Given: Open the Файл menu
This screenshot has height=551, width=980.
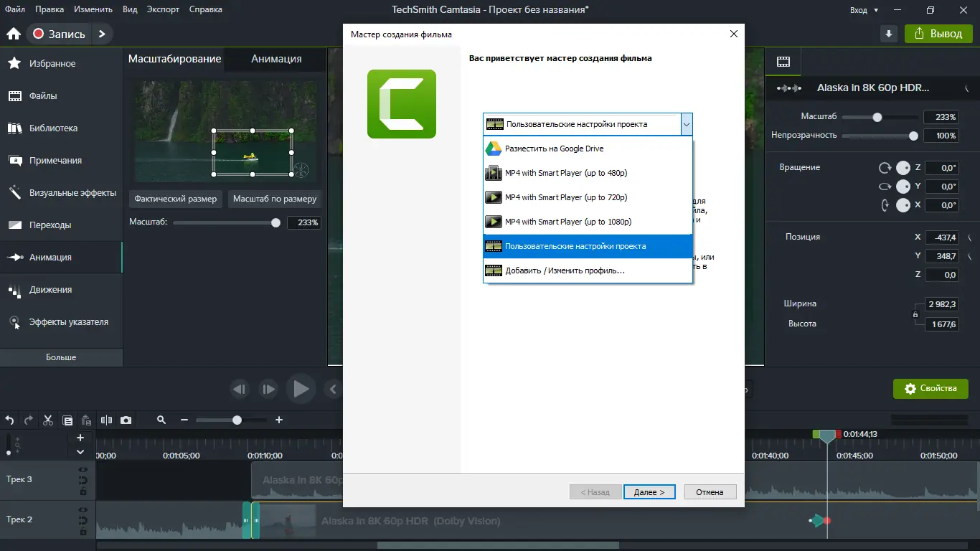Looking at the screenshot, I should tap(14, 9).
